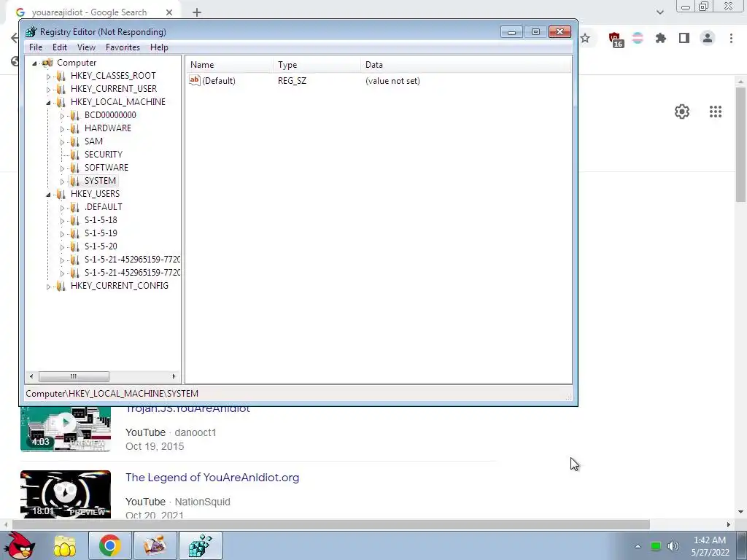Viewport: 747px width, 560px height.
Task: Select the HARDWARE tree entry
Action: pyautogui.click(x=108, y=128)
